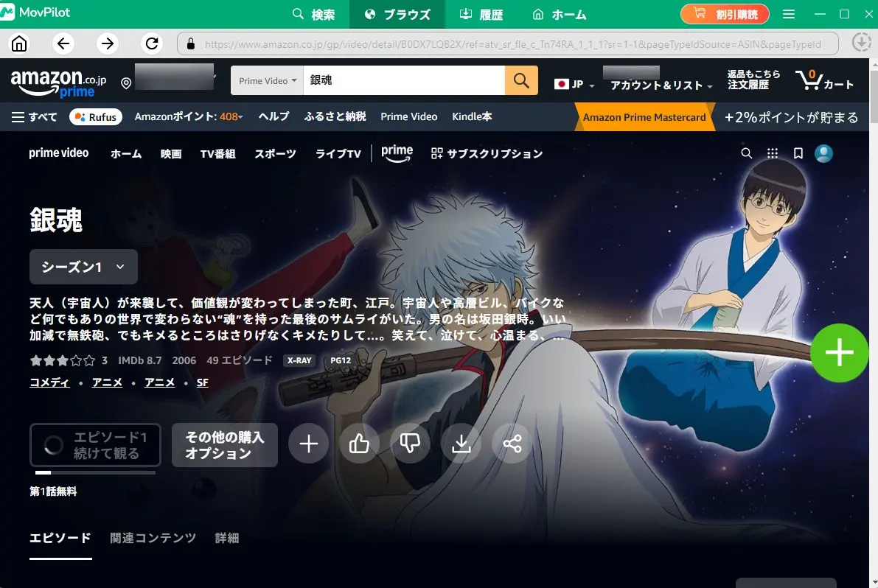The height and width of the screenshot is (588, 878).
Task: Open 返品もこちら 注文履歴 link
Action: coord(753,80)
